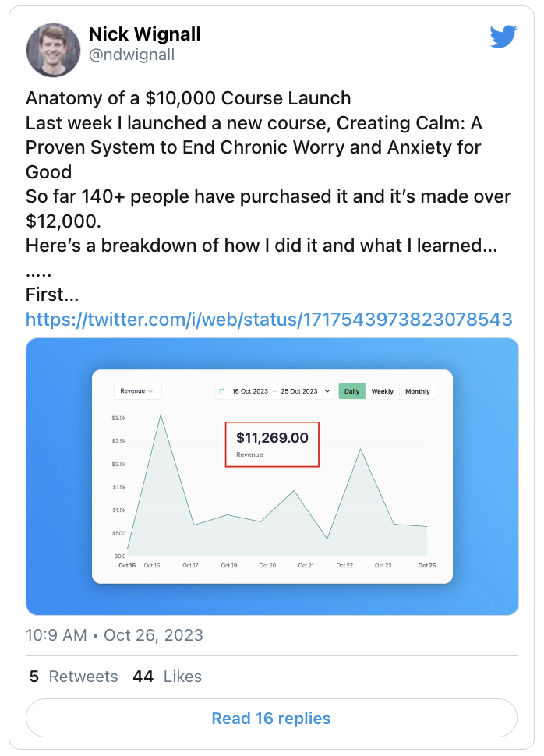Click the Oct 22 label on chart axis

tap(344, 566)
